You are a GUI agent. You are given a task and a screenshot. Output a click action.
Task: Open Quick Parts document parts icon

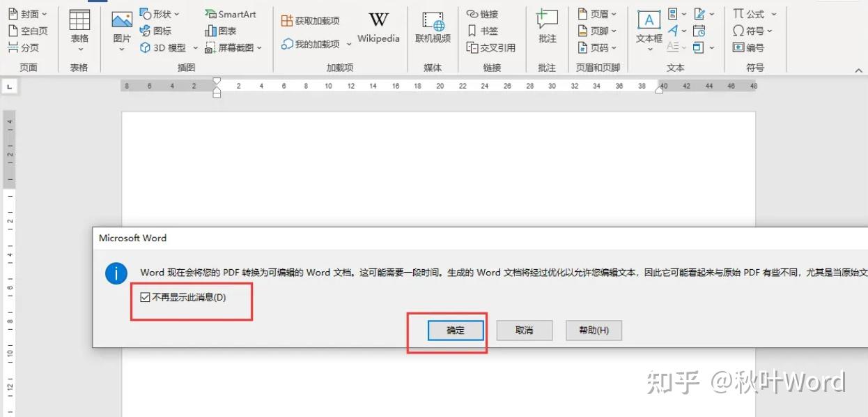point(673,14)
